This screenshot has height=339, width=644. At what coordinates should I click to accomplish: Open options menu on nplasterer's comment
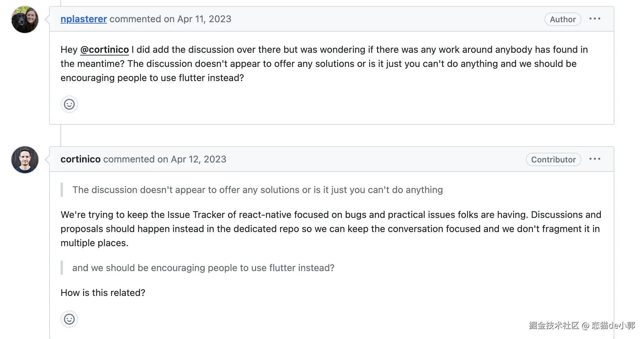point(595,19)
